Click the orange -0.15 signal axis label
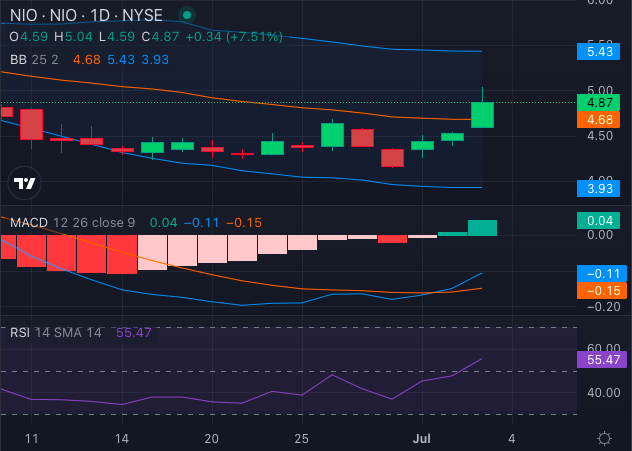 click(602, 291)
